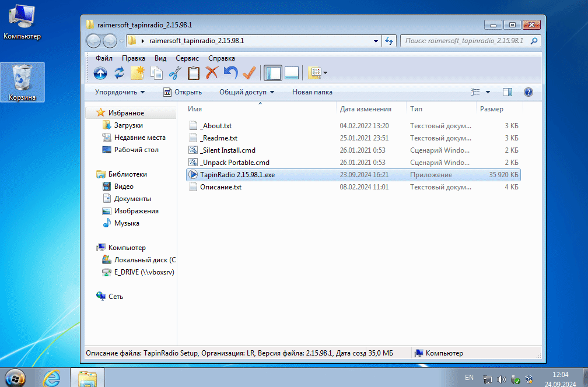588x387 pixels.
Task: Select the Описание.txt file
Action: tap(353, 187)
